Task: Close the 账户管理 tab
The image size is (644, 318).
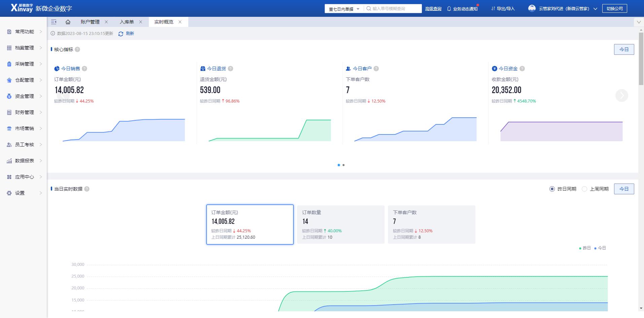Action: pyautogui.click(x=106, y=22)
